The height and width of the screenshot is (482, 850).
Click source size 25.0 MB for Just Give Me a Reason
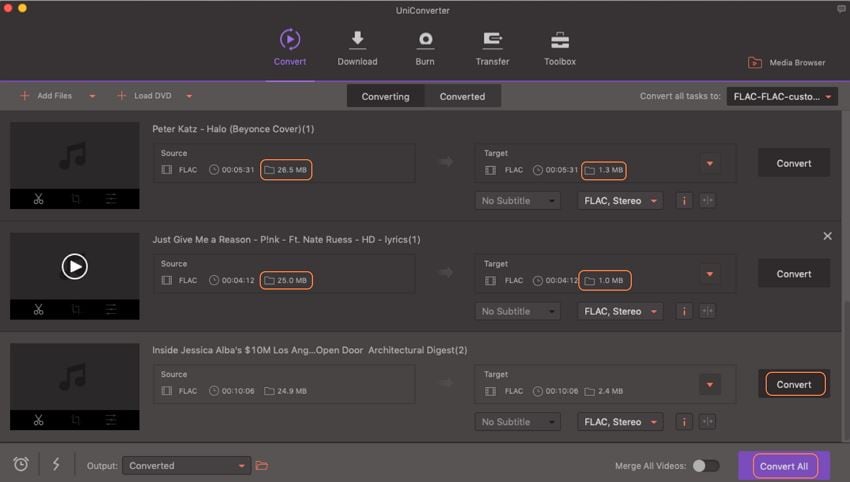pos(286,280)
